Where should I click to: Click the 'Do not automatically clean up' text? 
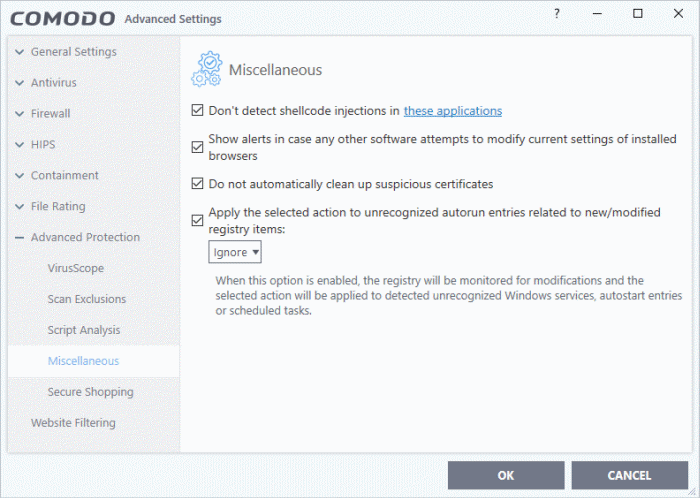coord(350,184)
